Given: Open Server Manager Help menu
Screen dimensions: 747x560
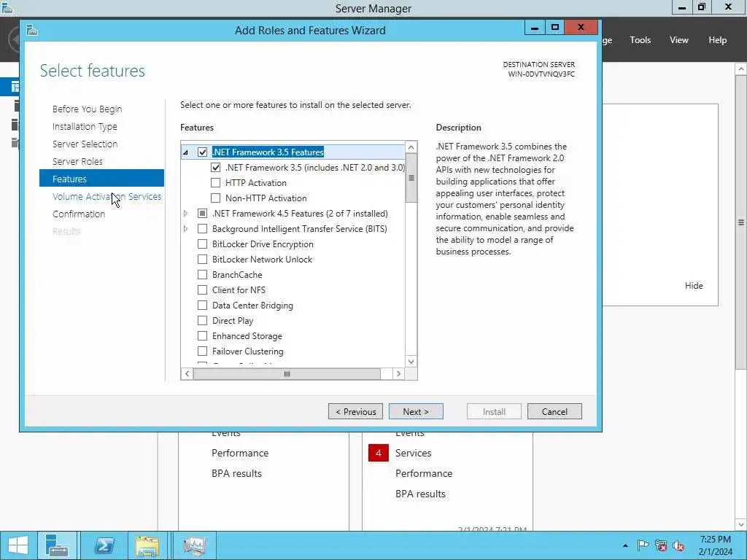Looking at the screenshot, I should click(x=718, y=40).
